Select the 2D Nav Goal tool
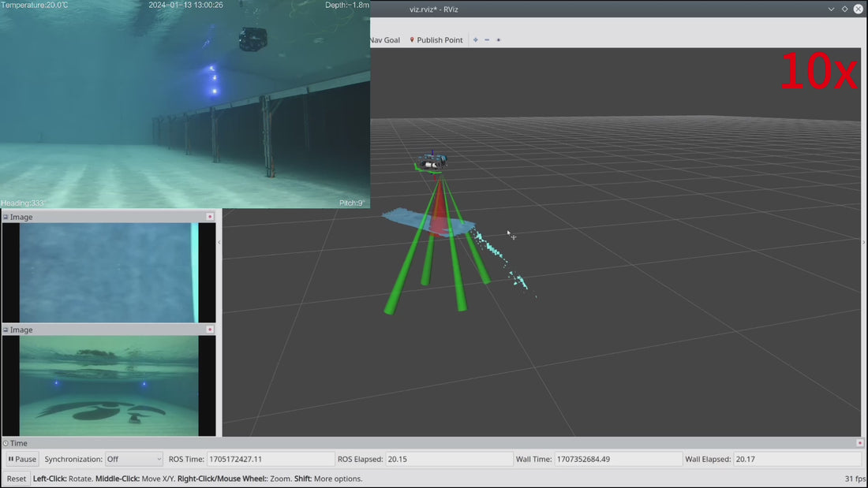The image size is (868, 488). [x=385, y=40]
